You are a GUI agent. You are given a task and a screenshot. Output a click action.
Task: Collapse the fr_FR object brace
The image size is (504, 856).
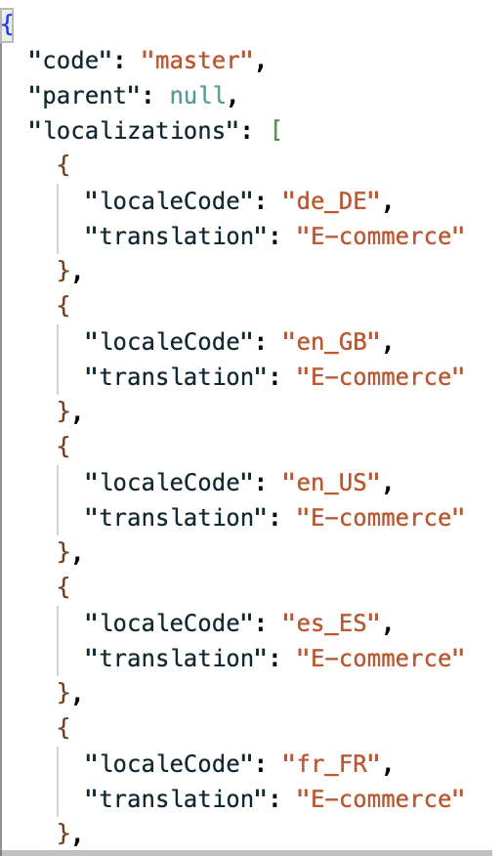click(63, 728)
